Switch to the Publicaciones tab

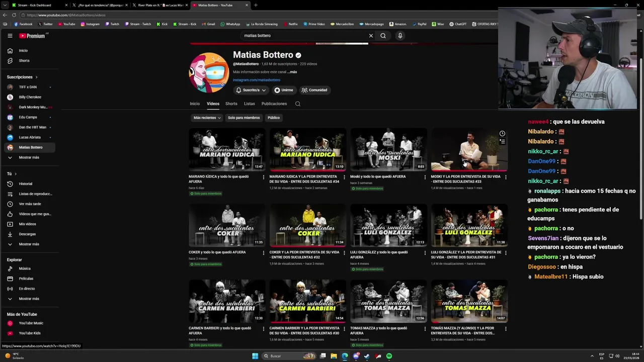(274, 104)
